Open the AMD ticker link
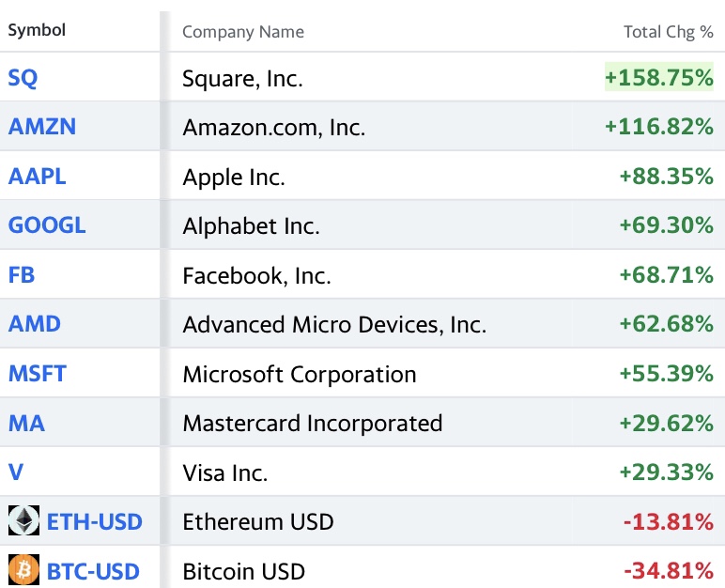The image size is (725, 588). click(x=35, y=324)
